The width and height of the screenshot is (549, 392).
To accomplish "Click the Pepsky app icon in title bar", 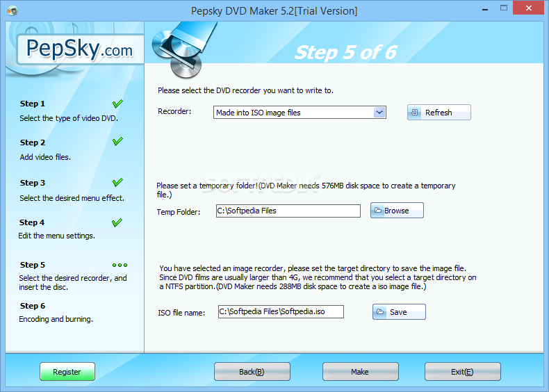I will click(x=13, y=11).
